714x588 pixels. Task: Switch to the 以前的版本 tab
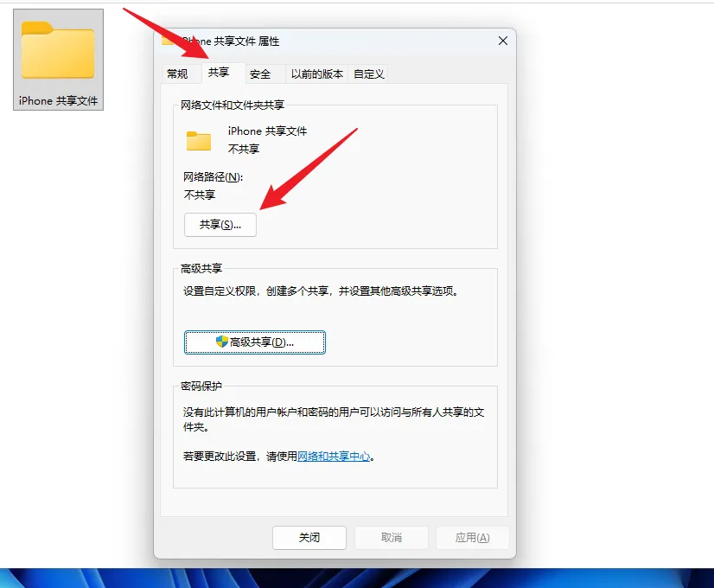(317, 73)
